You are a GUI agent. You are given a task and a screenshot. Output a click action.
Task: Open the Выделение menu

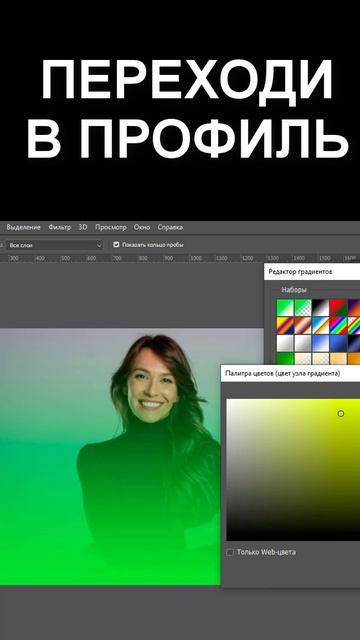point(23,227)
